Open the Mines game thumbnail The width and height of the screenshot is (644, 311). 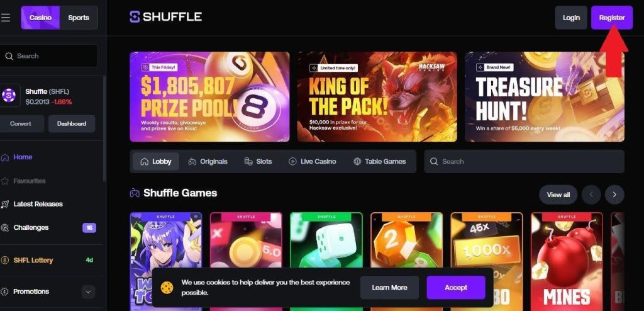coord(567,262)
